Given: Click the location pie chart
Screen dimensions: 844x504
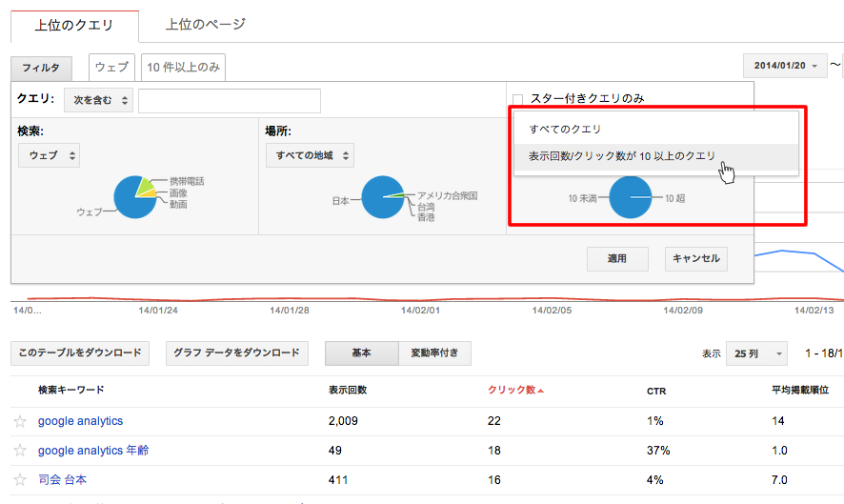Looking at the screenshot, I should 382,196.
